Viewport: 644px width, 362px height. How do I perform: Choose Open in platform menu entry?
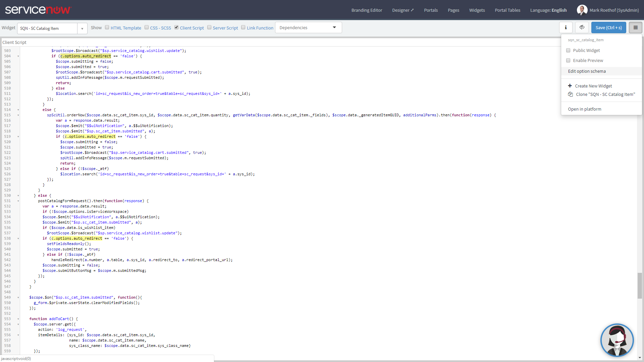pyautogui.click(x=584, y=109)
